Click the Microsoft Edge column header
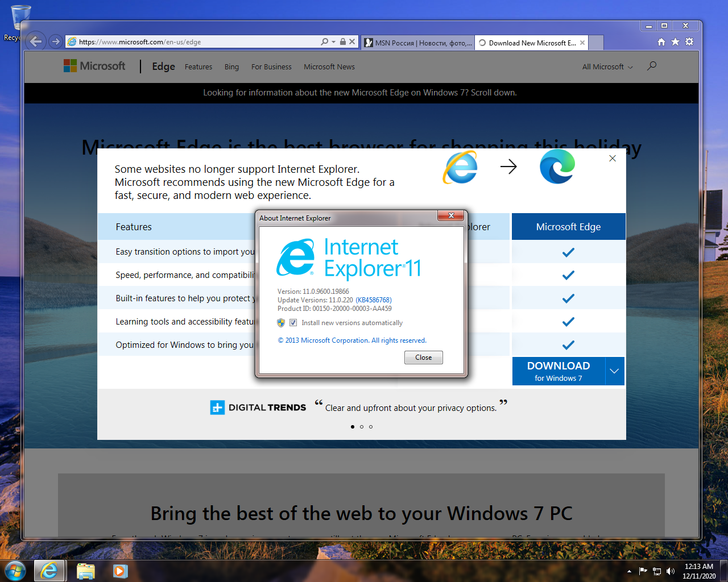 (x=568, y=227)
